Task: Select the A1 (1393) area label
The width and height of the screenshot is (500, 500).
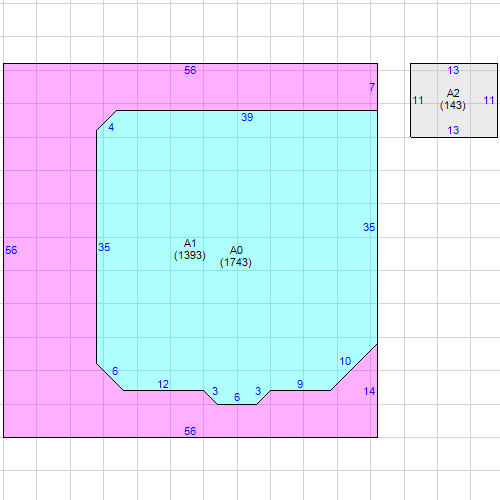Action: pos(190,249)
